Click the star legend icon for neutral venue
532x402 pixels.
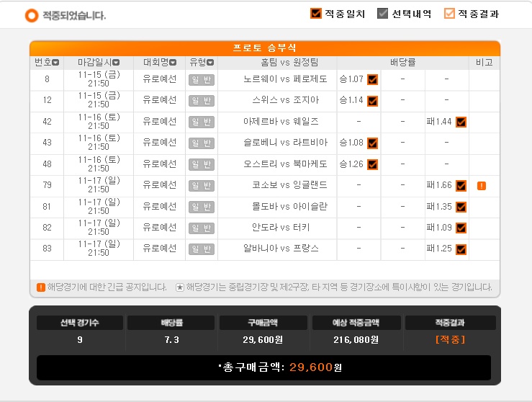click(180, 287)
